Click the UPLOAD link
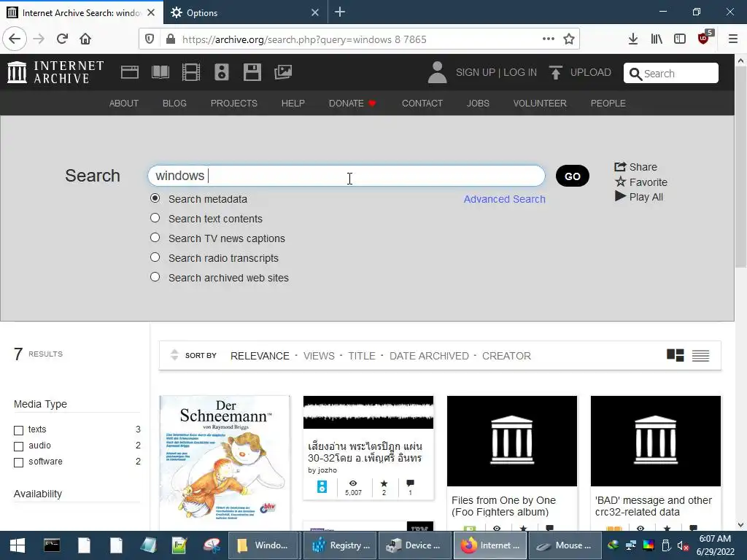 point(591,72)
